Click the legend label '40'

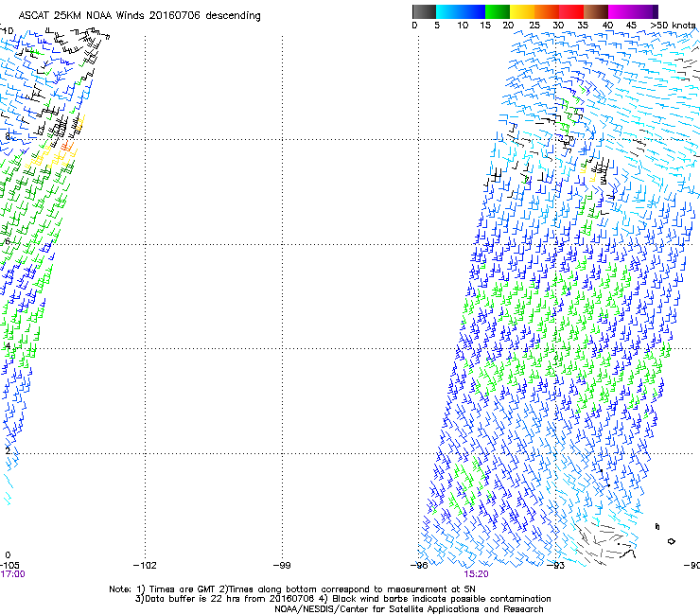(x=607, y=26)
